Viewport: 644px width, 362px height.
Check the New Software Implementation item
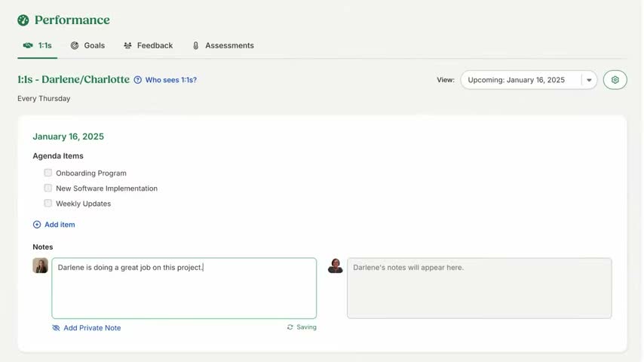click(x=48, y=188)
